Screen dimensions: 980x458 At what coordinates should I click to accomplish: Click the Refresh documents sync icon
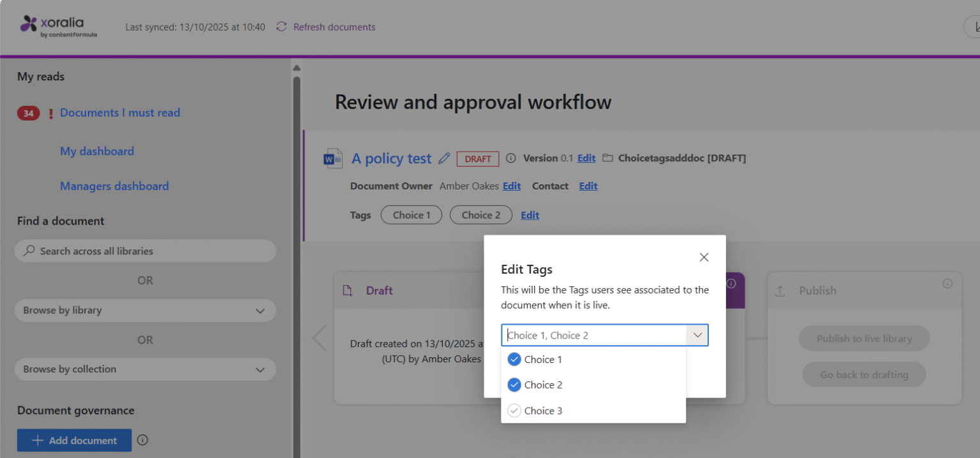pos(281,27)
